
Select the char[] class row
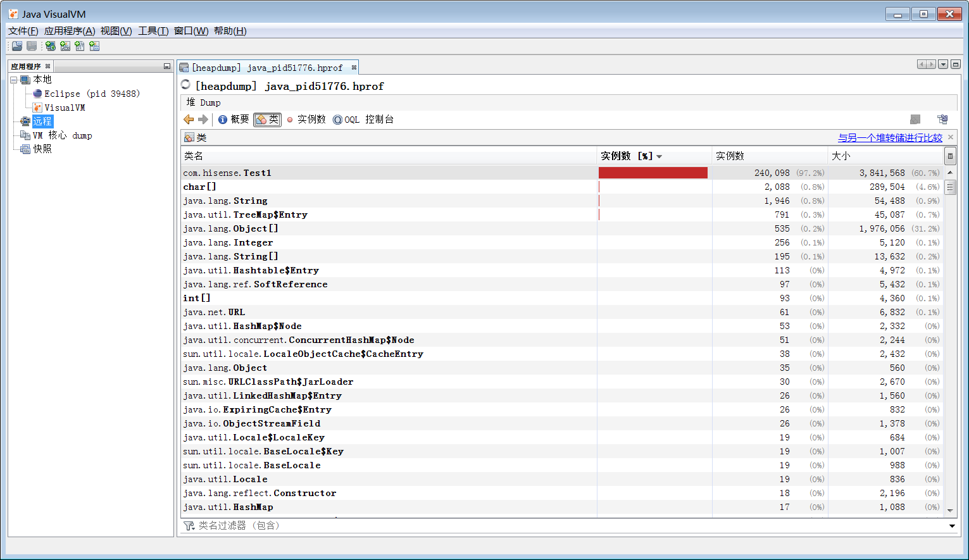click(x=562, y=187)
